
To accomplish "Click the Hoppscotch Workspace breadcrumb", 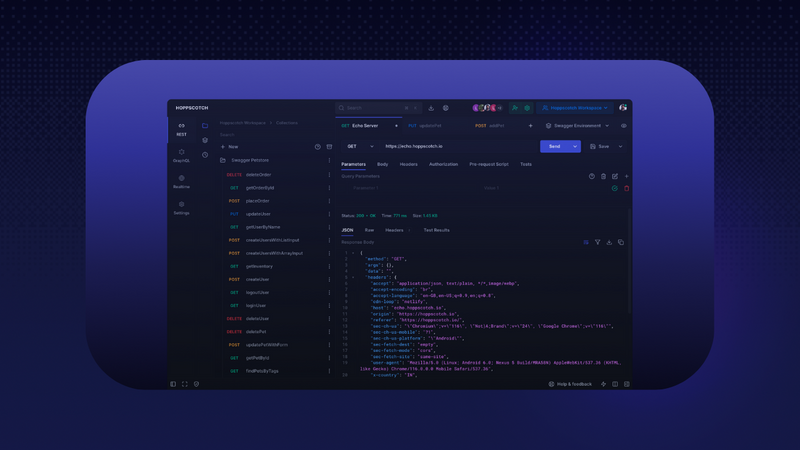I will pos(243,123).
